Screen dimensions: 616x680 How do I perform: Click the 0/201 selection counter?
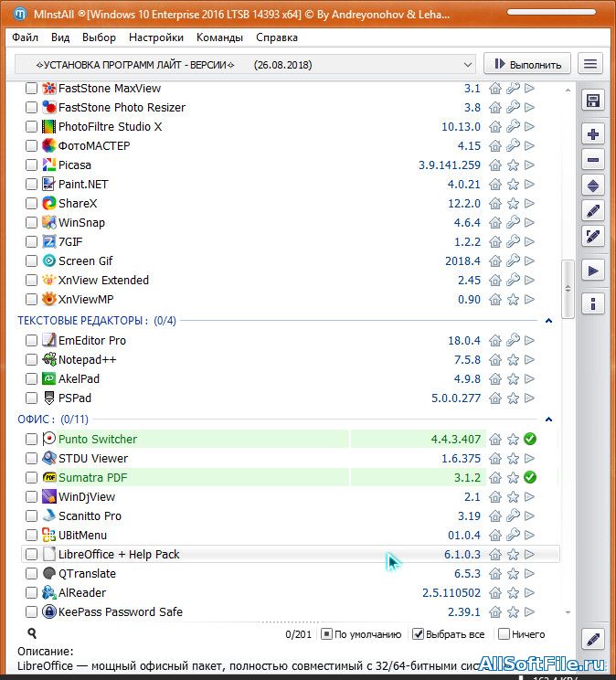pyautogui.click(x=299, y=634)
